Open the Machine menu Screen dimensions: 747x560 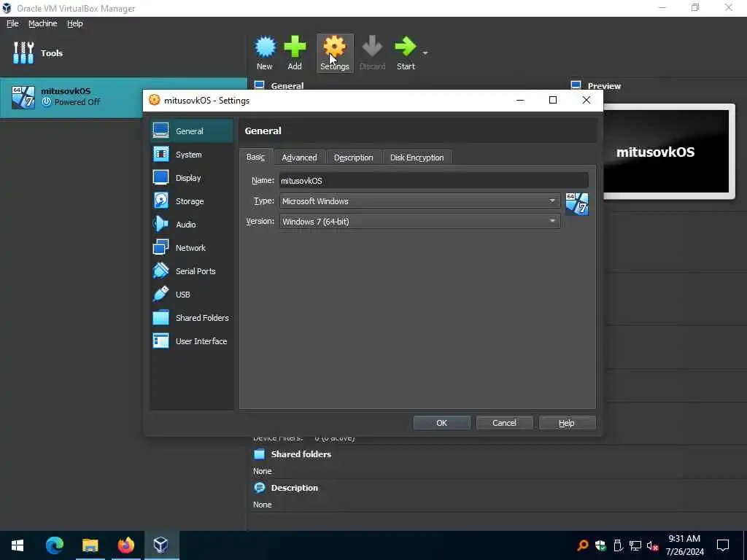pyautogui.click(x=43, y=23)
